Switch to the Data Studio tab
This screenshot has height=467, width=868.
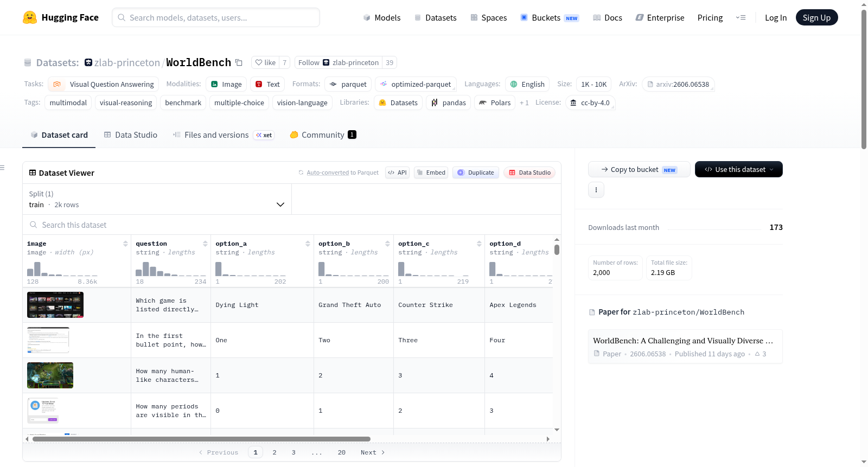point(130,135)
